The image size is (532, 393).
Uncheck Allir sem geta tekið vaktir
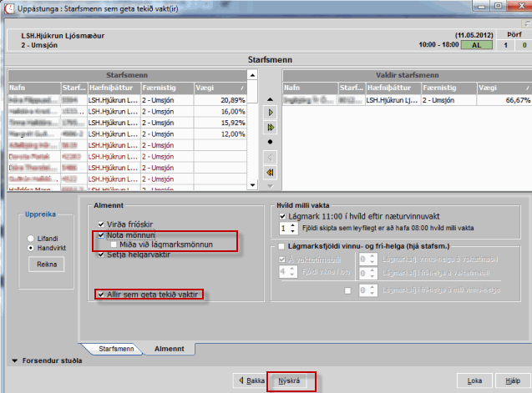pyautogui.click(x=101, y=295)
